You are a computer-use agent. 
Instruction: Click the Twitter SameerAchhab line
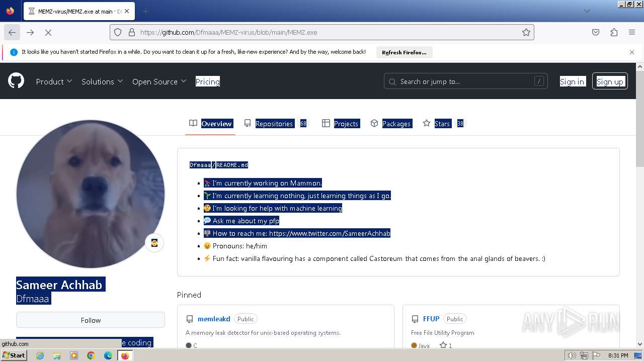tap(297, 233)
